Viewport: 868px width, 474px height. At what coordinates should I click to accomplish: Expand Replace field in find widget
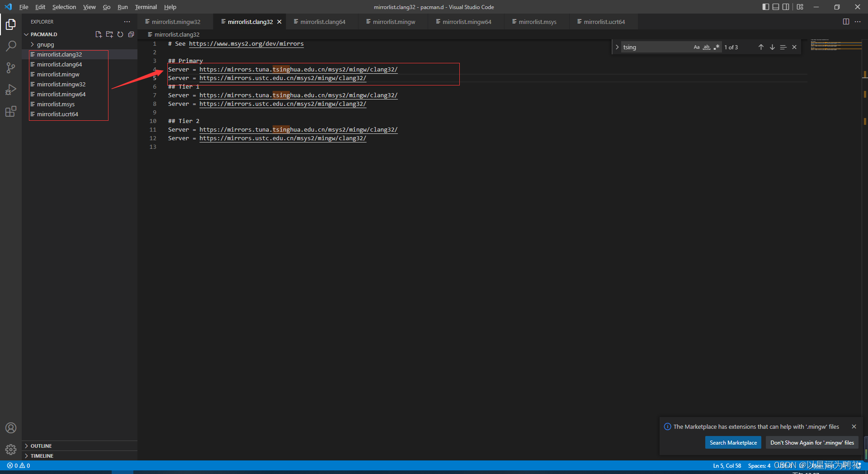coord(617,47)
